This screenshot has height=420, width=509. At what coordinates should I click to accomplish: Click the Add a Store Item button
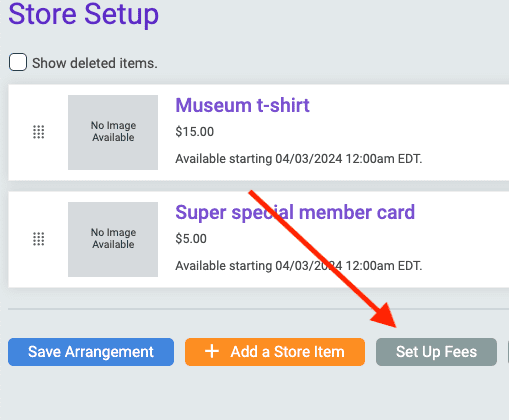275,352
